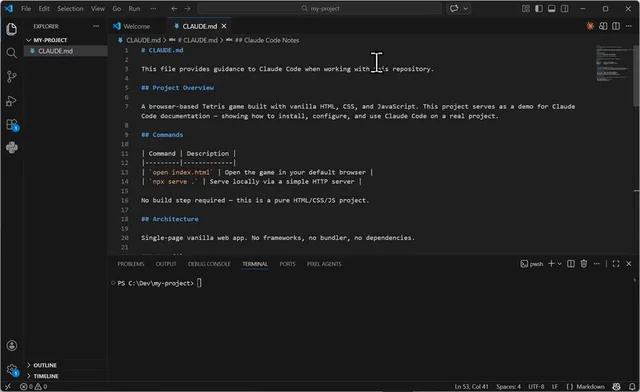Viewport: 640px width, 392px height.
Task: Maximize the terminal panel size
Action: click(616, 264)
